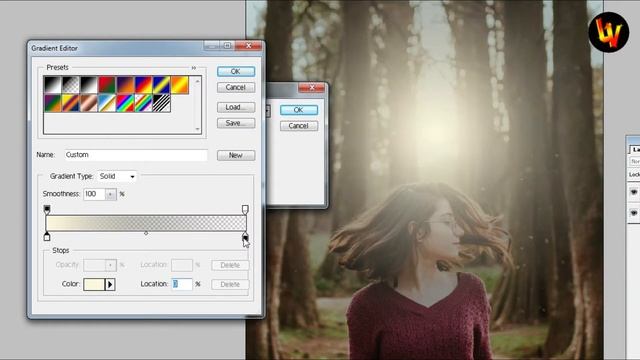Click the New gradient button
Image resolution: width=640 pixels, height=360 pixels.
click(x=236, y=155)
